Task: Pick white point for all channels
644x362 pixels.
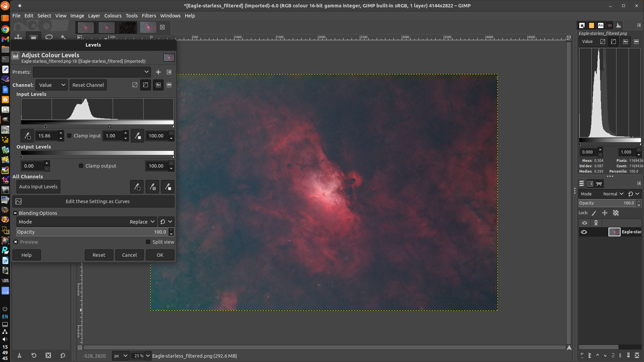Action: (x=168, y=187)
